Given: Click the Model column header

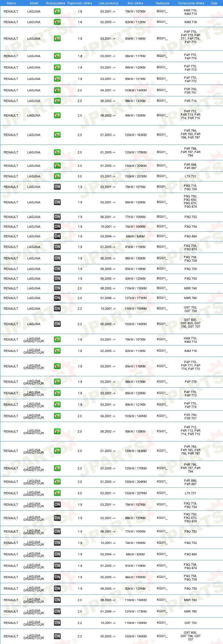Looking at the screenshot, I should pos(34,3).
